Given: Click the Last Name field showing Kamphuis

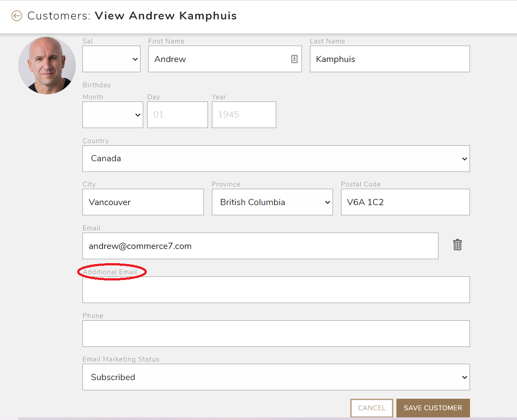Looking at the screenshot, I should (389, 58).
